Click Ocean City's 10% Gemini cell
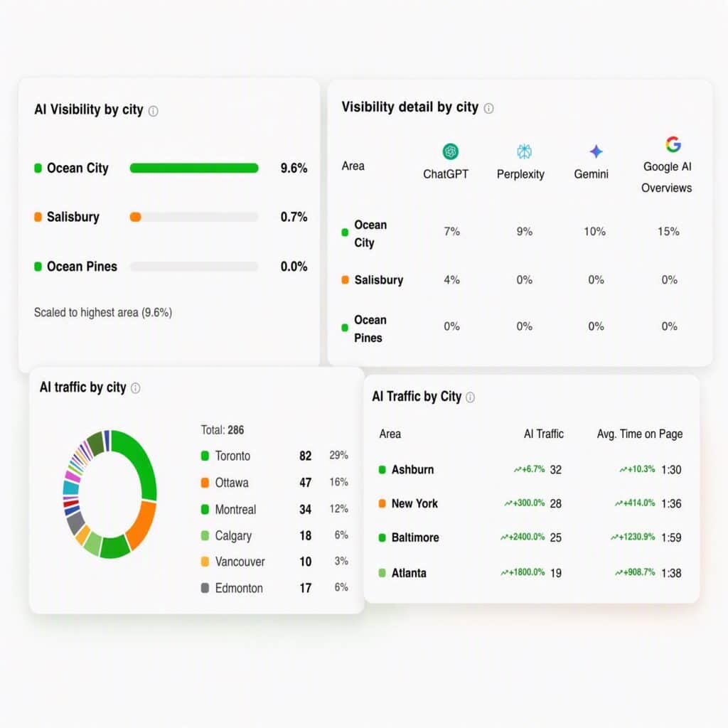This screenshot has height=728, width=728. [x=595, y=232]
